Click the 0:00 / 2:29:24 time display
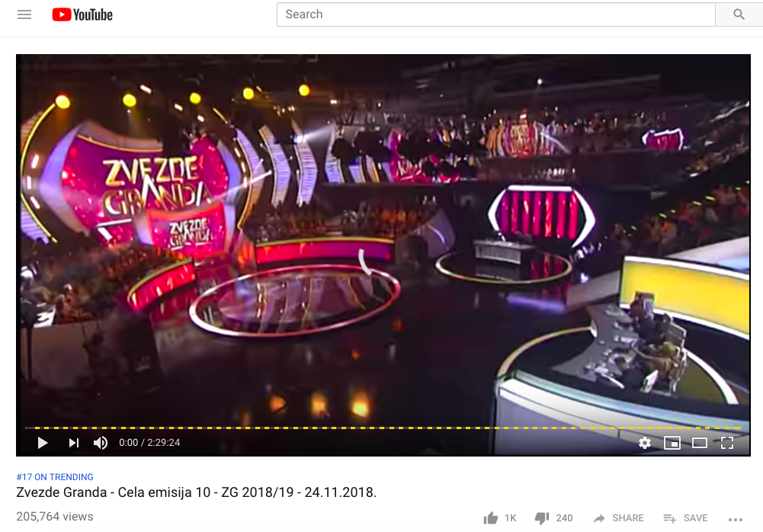 (149, 442)
